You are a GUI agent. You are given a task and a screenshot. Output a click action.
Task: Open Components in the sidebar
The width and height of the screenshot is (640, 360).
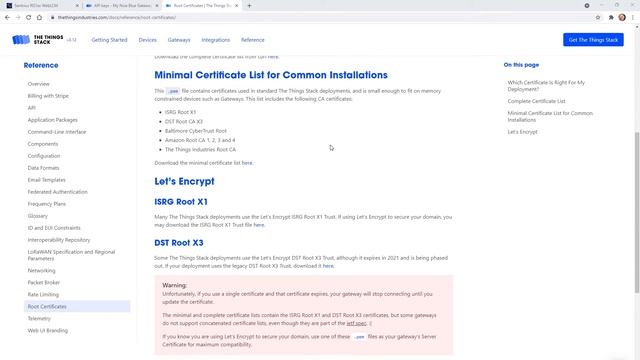coord(43,144)
